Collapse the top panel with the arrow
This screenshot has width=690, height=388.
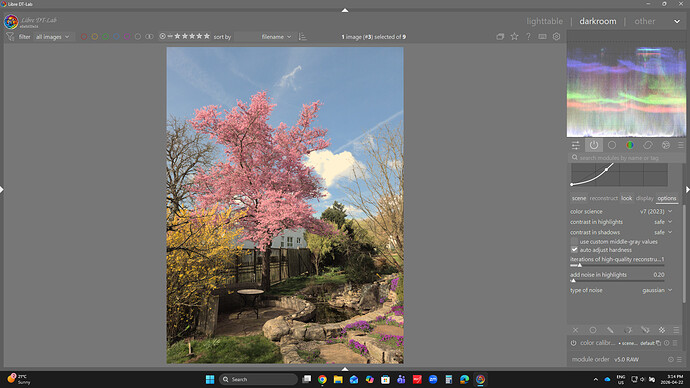345,10
